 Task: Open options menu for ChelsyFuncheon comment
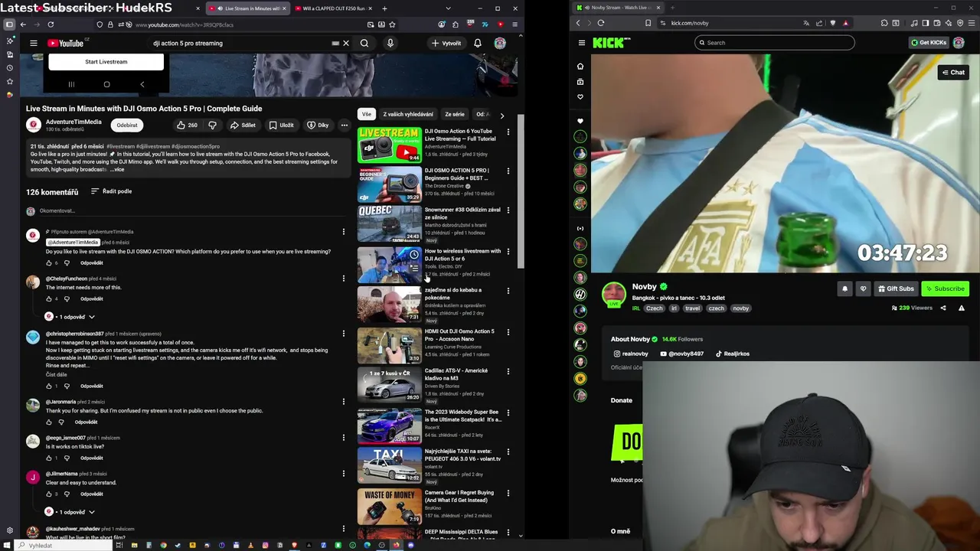[x=343, y=279]
